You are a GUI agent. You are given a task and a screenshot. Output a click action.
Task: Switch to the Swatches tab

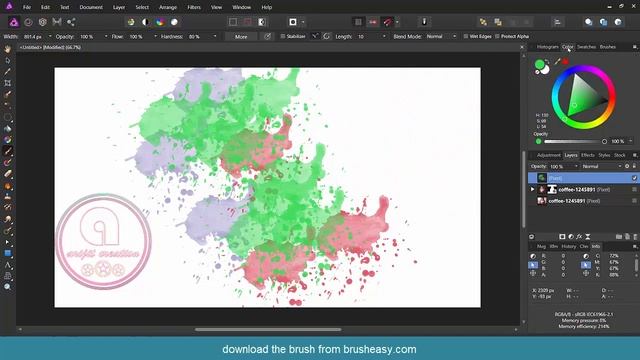pyautogui.click(x=587, y=47)
